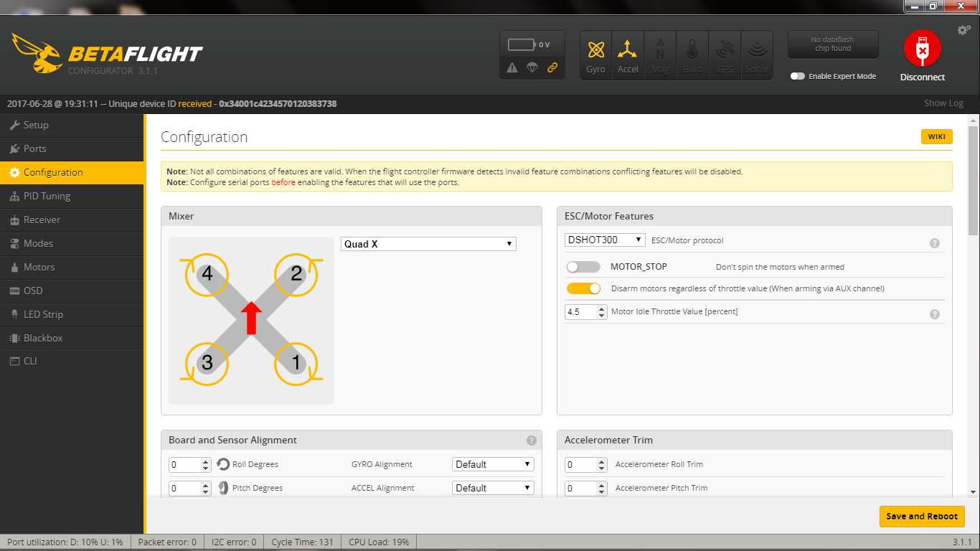This screenshot has width=980, height=551.
Task: Click help icon in Board and Sensor Alignment
Action: [x=531, y=441]
